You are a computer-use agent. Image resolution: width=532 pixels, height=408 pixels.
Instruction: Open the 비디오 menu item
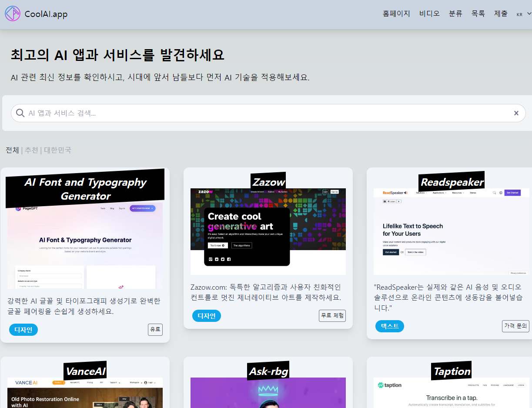429,13
